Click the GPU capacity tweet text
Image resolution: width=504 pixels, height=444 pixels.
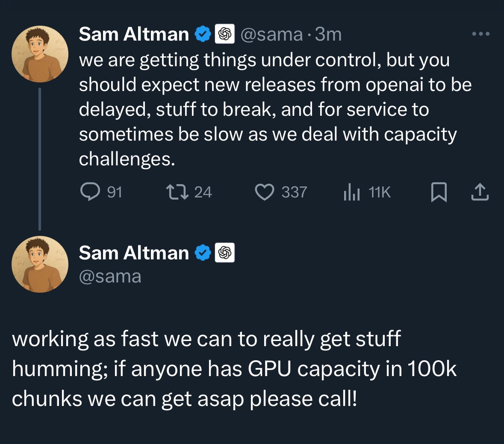[234, 368]
